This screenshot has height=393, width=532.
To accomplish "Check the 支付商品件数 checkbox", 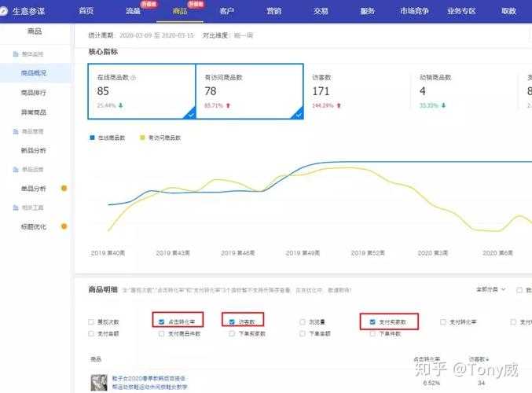I will [162, 333].
